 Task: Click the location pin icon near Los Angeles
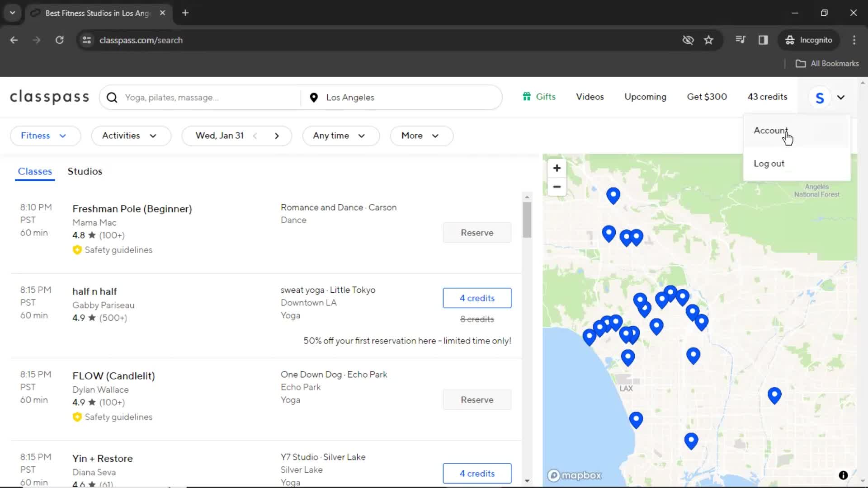pos(313,97)
